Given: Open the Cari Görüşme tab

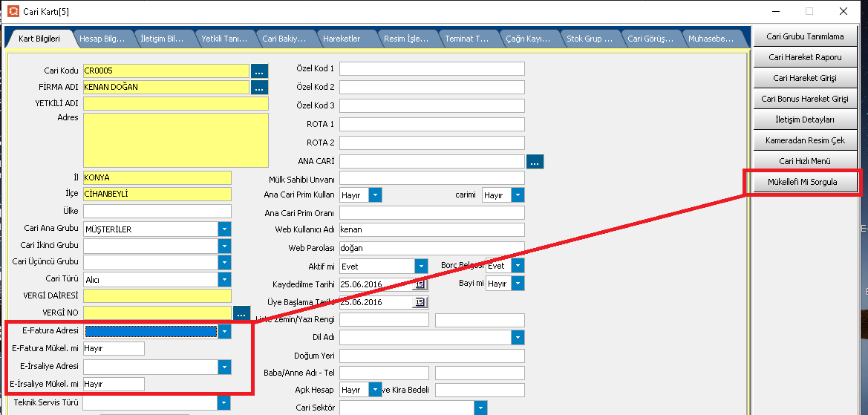Looking at the screenshot, I should (x=650, y=39).
